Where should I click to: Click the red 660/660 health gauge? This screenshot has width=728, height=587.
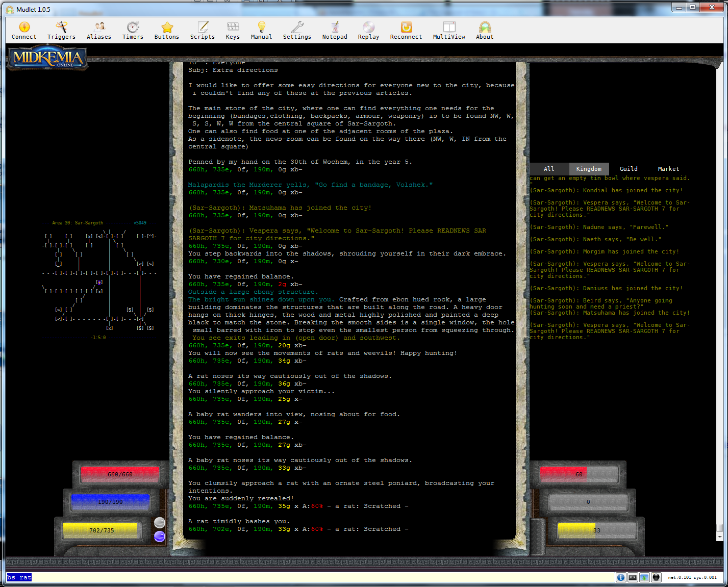pos(120,474)
